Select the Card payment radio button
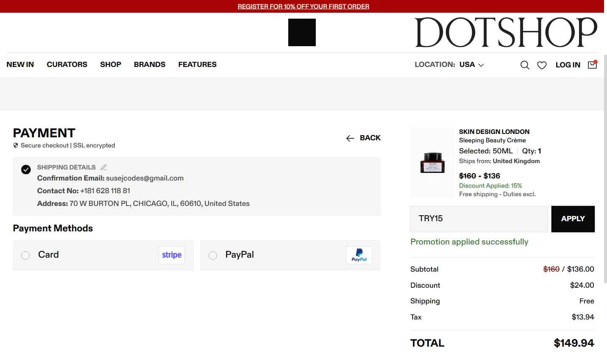Image resolution: width=607 pixels, height=364 pixels. [x=25, y=255]
